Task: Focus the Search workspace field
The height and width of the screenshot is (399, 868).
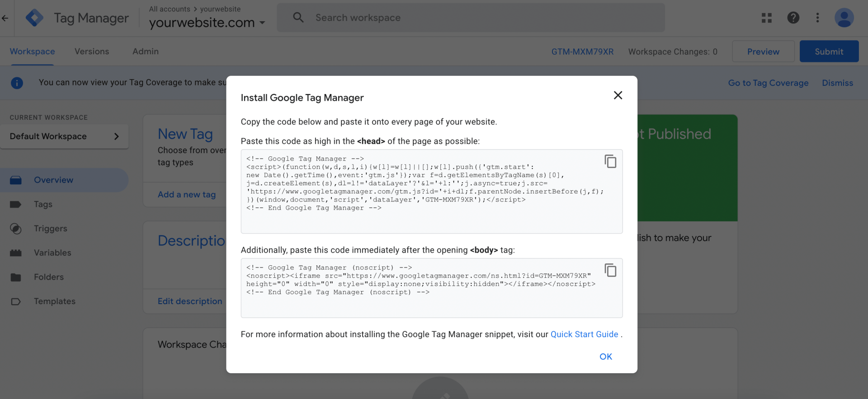Action: pyautogui.click(x=471, y=18)
